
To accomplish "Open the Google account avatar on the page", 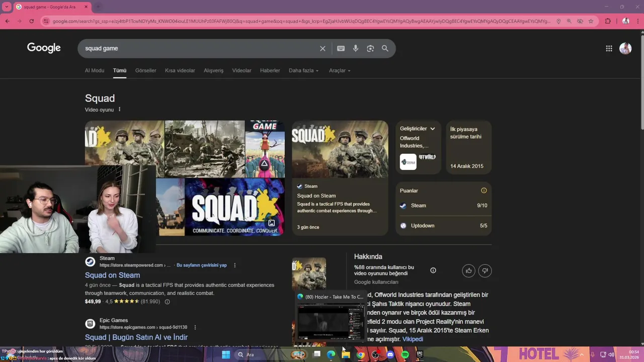I will coord(625,48).
